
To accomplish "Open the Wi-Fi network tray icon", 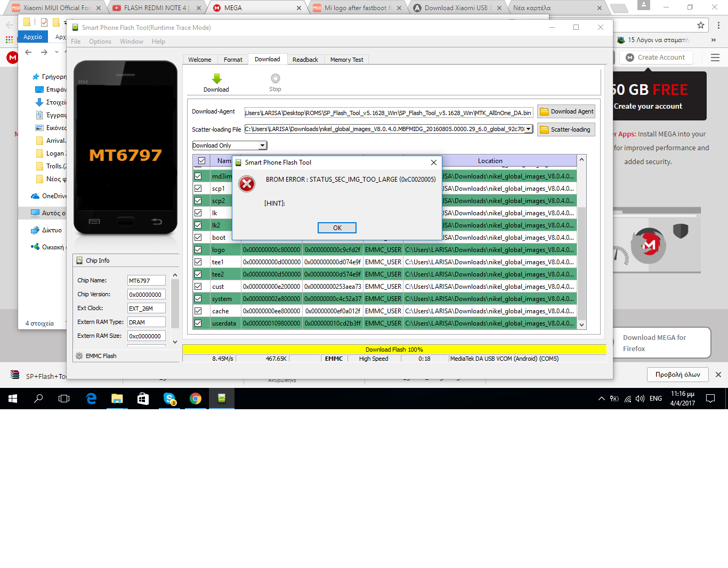I will pyautogui.click(x=628, y=399).
